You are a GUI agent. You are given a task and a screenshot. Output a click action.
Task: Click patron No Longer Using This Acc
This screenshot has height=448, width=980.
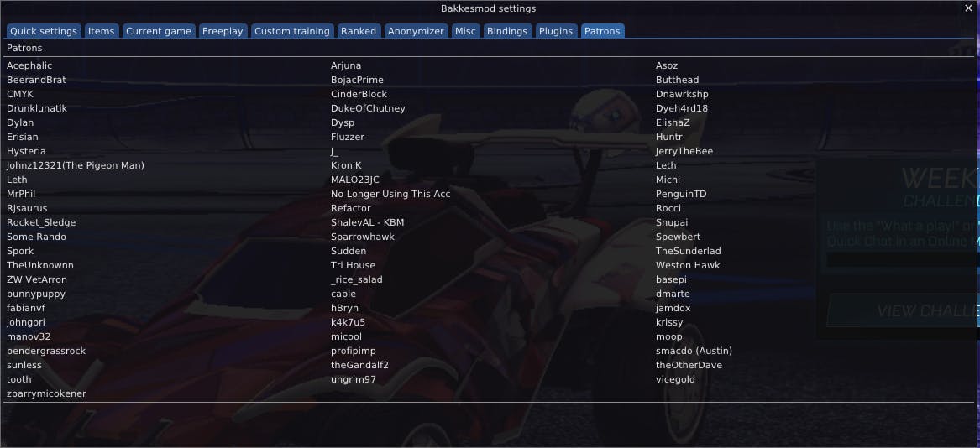(390, 194)
